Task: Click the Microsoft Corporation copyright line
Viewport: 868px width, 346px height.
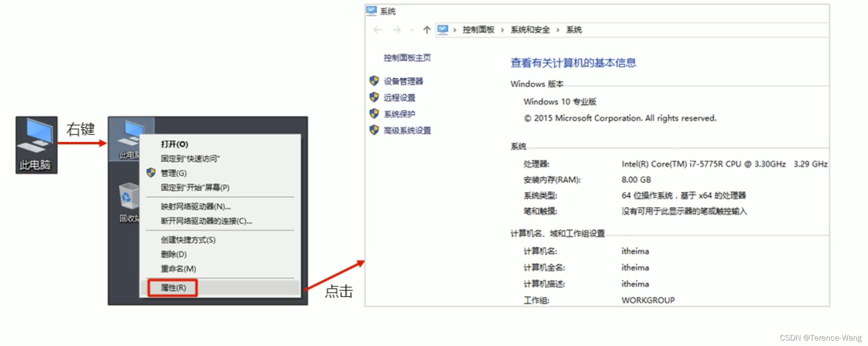Action: 620,118
